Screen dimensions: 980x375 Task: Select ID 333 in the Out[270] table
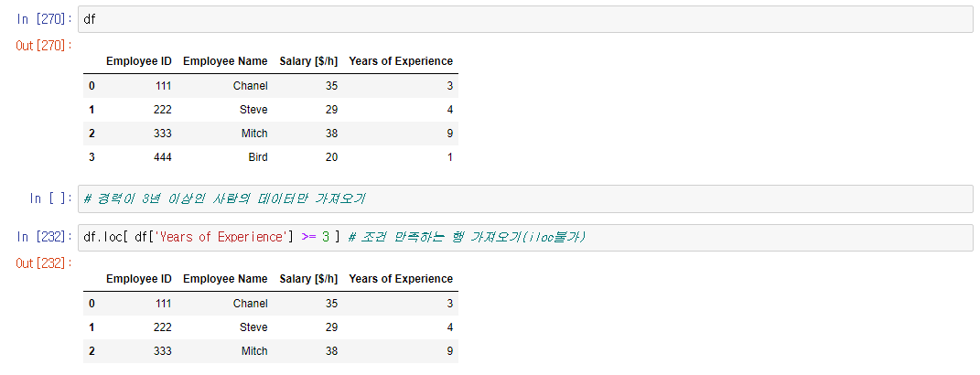click(163, 134)
